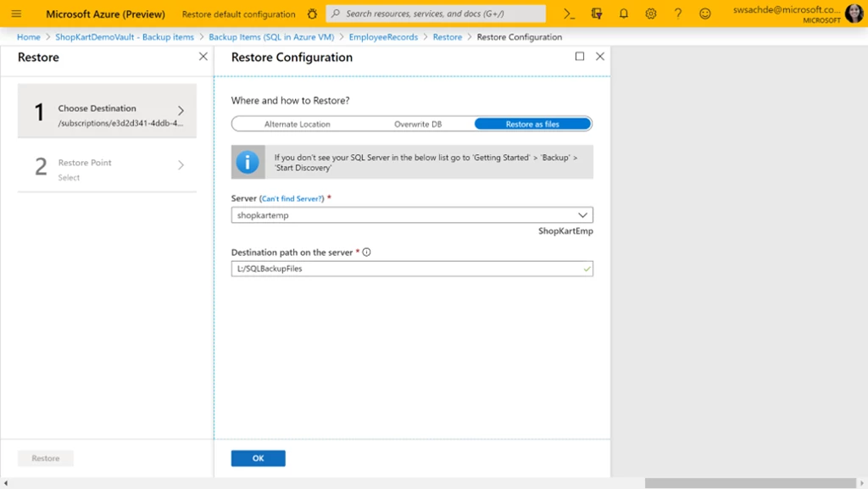Click Restore default configuration in header
The height and width of the screenshot is (489, 868).
point(238,14)
